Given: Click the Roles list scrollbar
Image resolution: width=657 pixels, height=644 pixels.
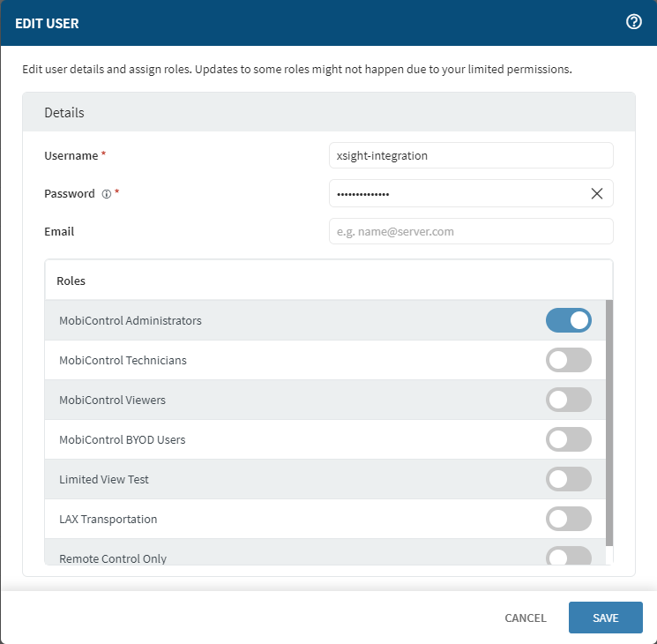Looking at the screenshot, I should coord(609,423).
